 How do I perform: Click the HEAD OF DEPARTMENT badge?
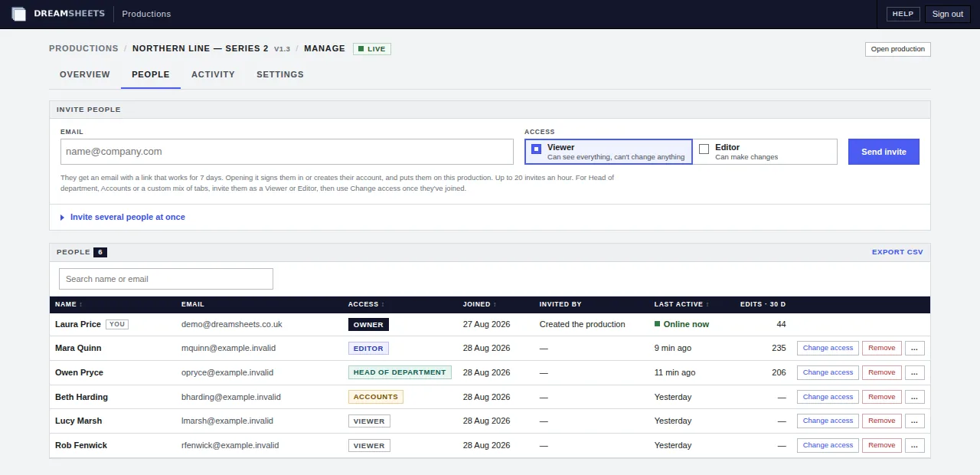pyautogui.click(x=400, y=372)
